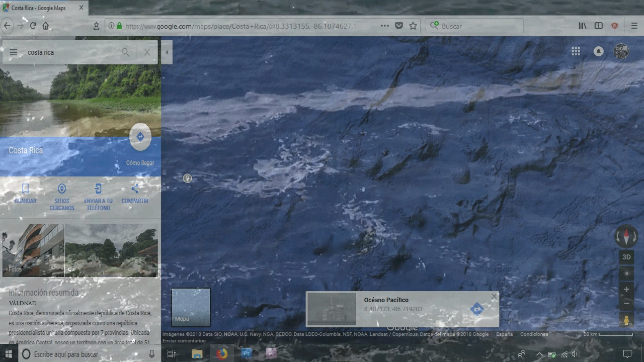Open the Google account avatar
644x362 pixels.
click(621, 51)
